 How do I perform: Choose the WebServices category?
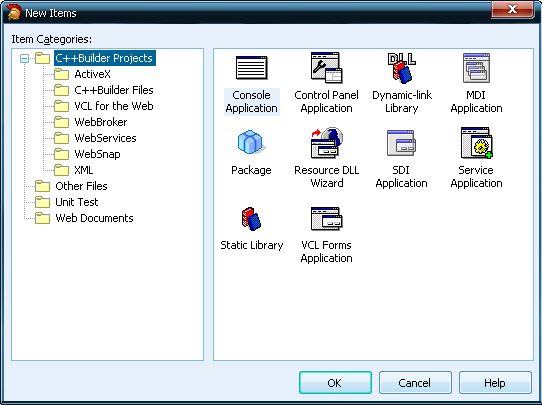105,138
